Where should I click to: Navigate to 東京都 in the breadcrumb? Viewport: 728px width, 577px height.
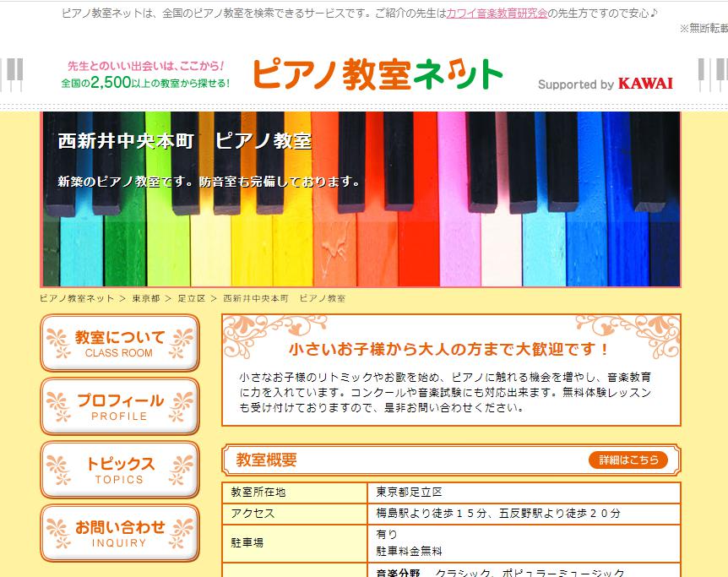(145, 299)
